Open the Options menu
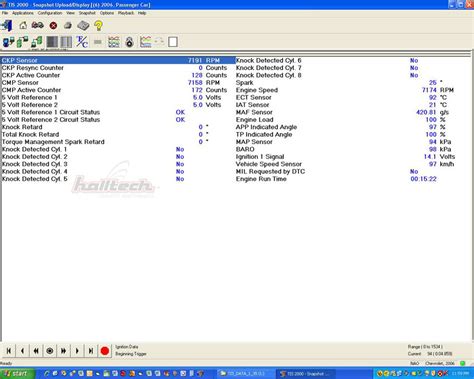Screen dimensions: 474x379 click(x=107, y=13)
